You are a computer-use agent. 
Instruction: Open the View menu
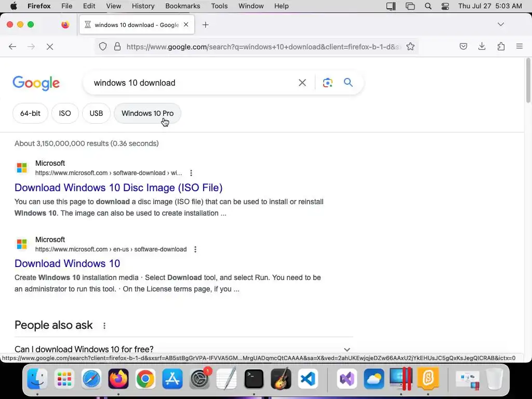(x=113, y=6)
